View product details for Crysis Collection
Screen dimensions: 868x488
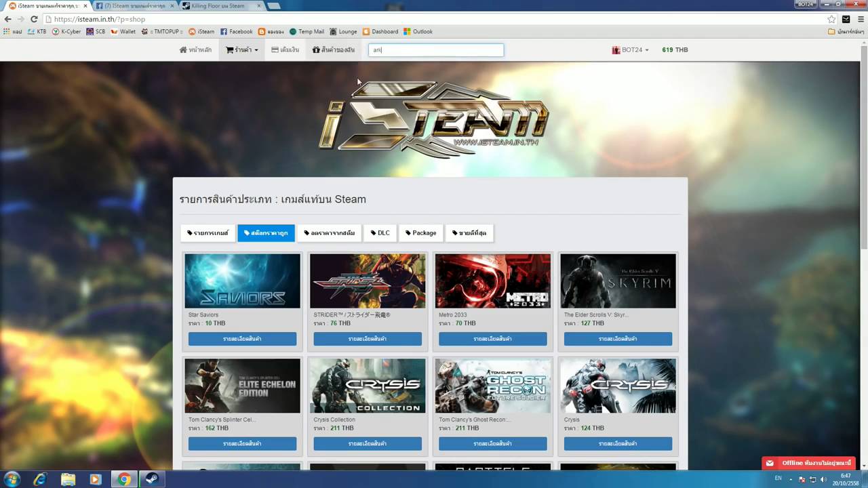tap(368, 444)
